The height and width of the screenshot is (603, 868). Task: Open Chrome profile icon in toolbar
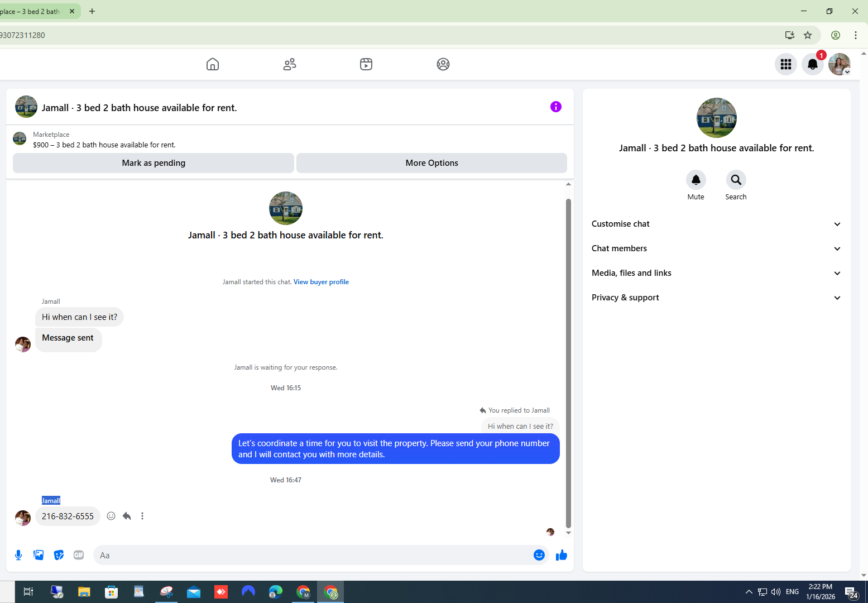[836, 35]
